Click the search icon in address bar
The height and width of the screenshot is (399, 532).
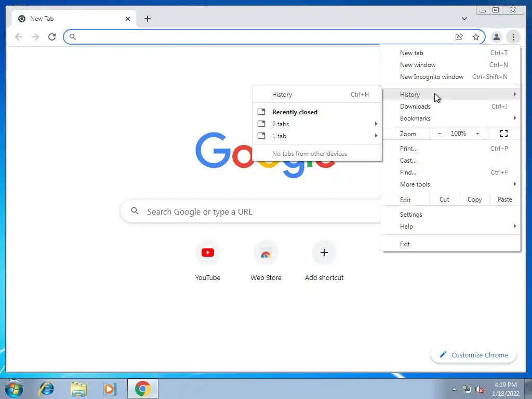point(72,37)
